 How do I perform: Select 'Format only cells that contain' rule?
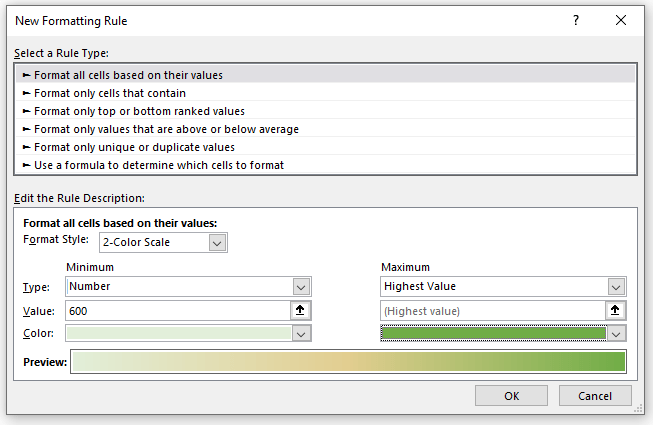(109, 93)
